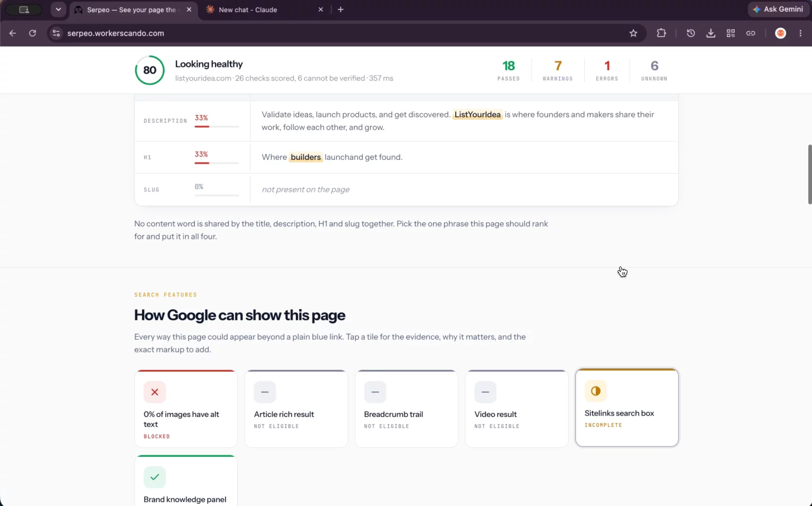
Task: Go back with the browser back arrow
Action: (13, 33)
